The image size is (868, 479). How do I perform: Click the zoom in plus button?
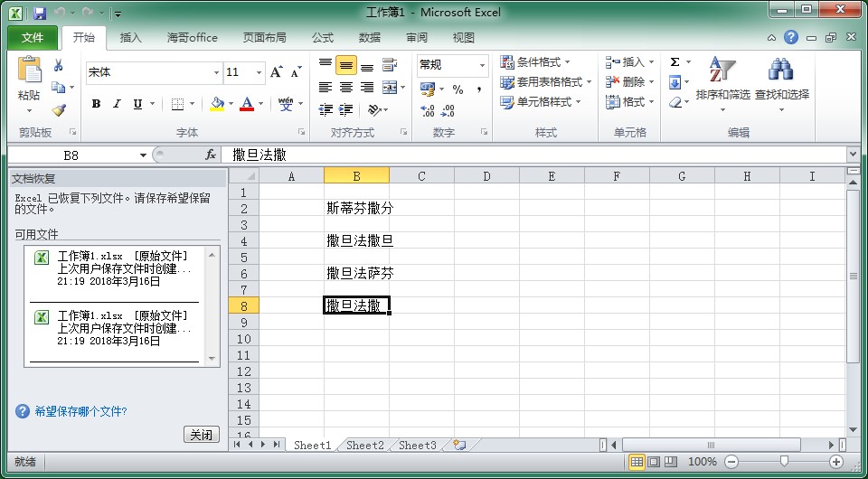835,461
